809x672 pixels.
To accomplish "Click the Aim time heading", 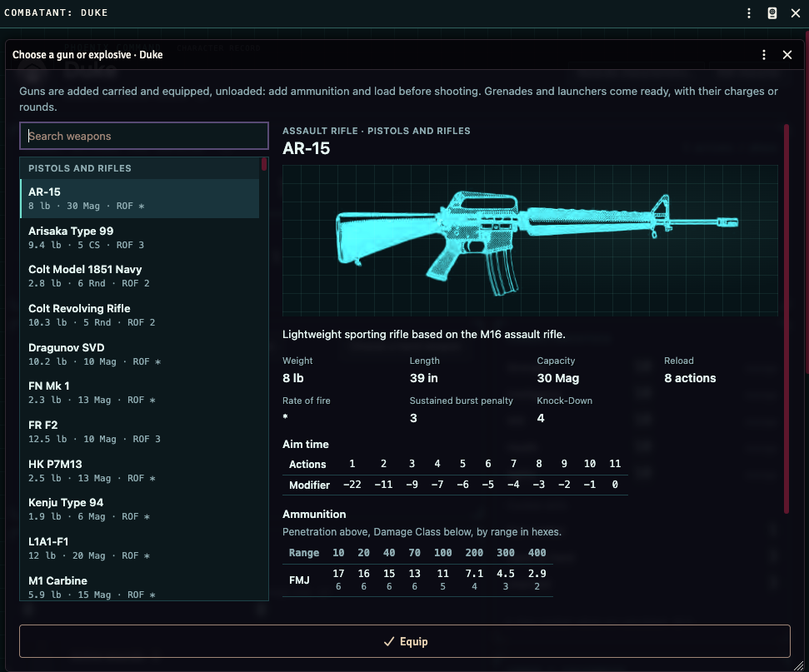I will coord(306,444).
